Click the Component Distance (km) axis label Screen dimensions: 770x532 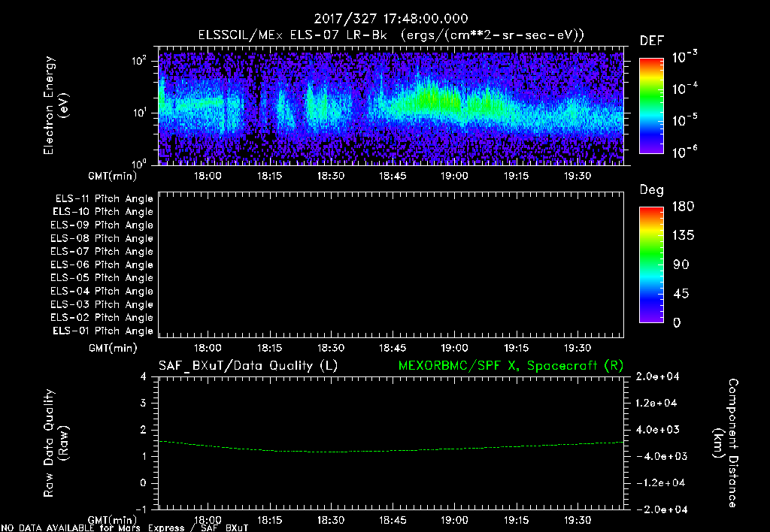(x=726, y=443)
